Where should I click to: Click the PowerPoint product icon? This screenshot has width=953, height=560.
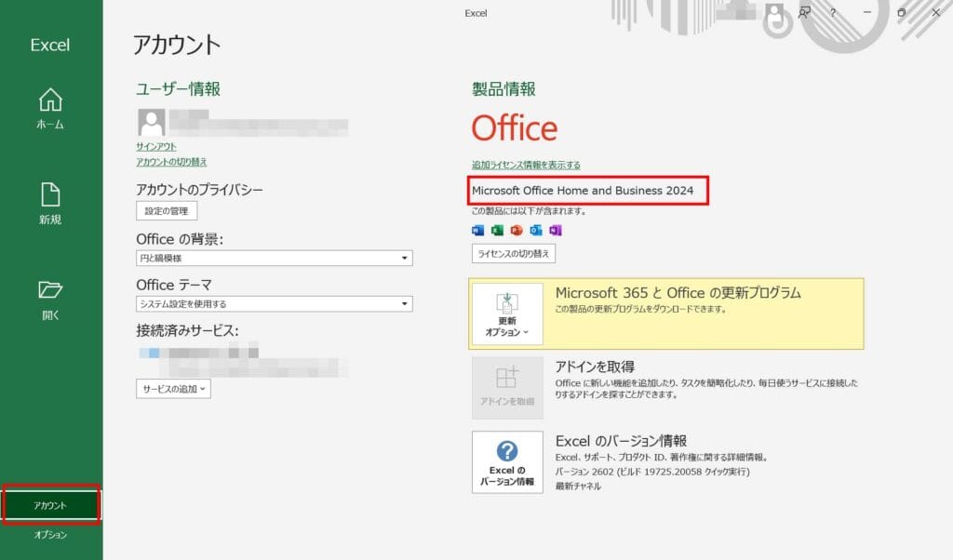pyautogui.click(x=517, y=231)
